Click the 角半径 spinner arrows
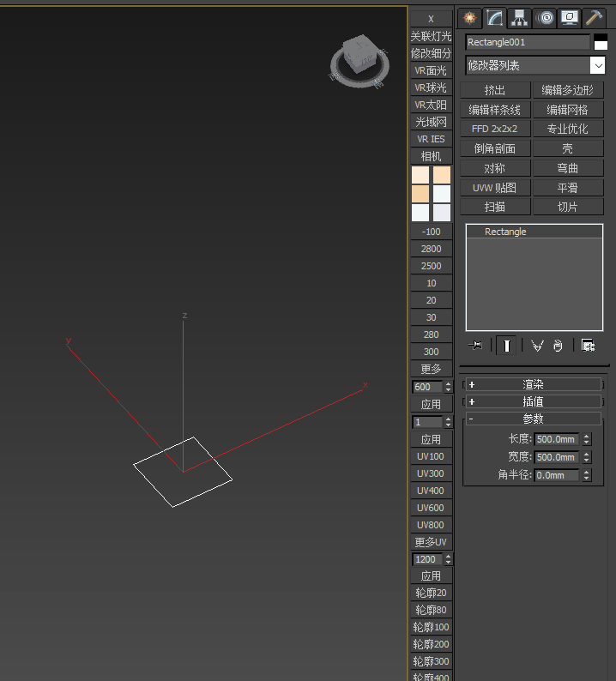Screen dimensions: 616x681 click(x=587, y=475)
